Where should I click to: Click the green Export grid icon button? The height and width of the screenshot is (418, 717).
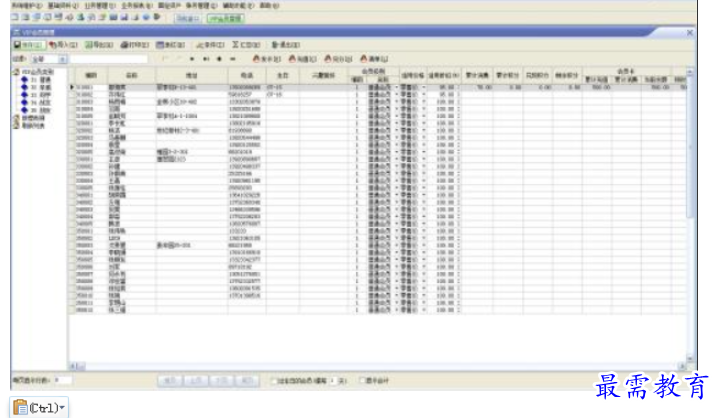tap(99, 45)
